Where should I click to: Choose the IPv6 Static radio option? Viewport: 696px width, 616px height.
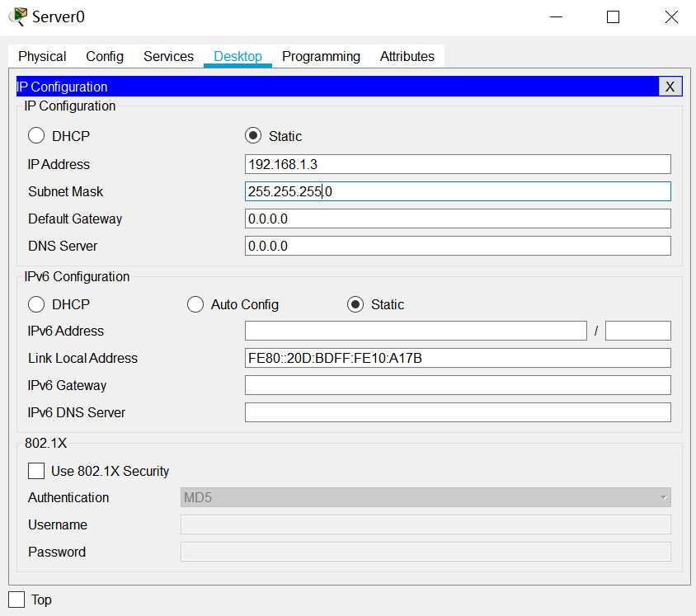tap(355, 304)
